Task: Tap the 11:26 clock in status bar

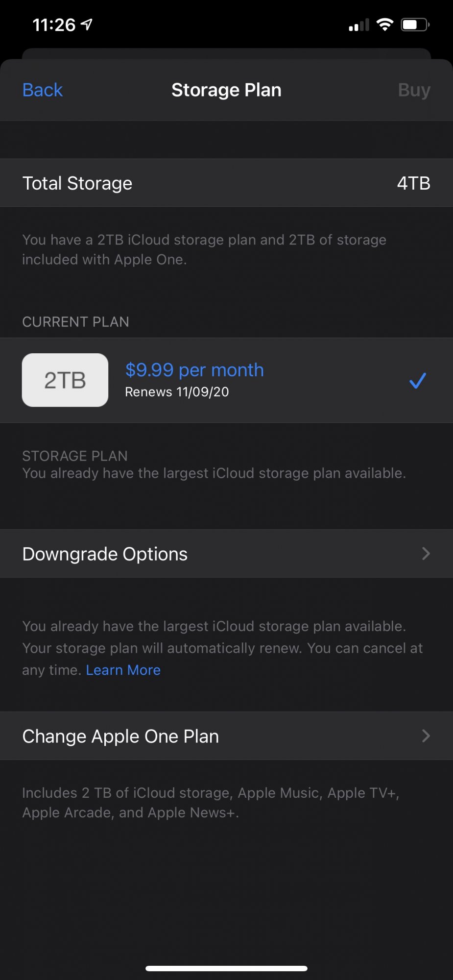Action: tap(54, 25)
